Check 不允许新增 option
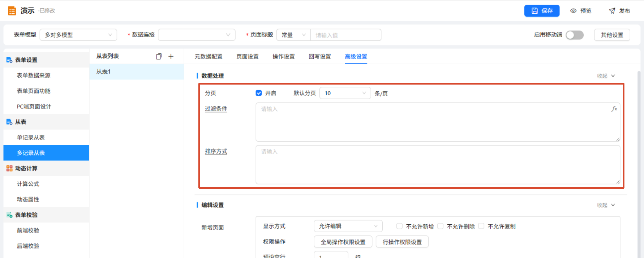 (x=399, y=226)
